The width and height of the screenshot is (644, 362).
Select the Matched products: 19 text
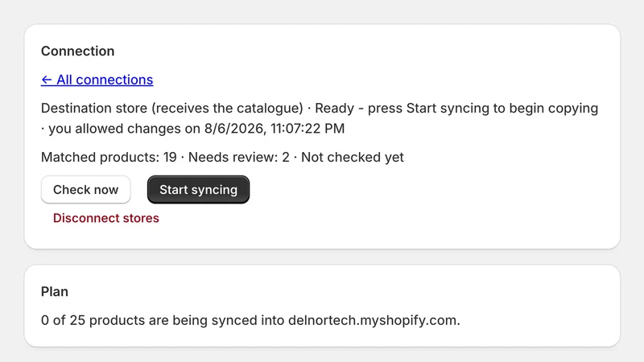coord(109,157)
